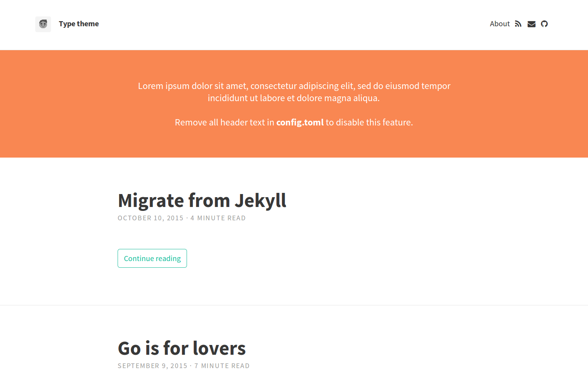The image size is (588, 392).
Task: Open the About page
Action: pos(500,24)
